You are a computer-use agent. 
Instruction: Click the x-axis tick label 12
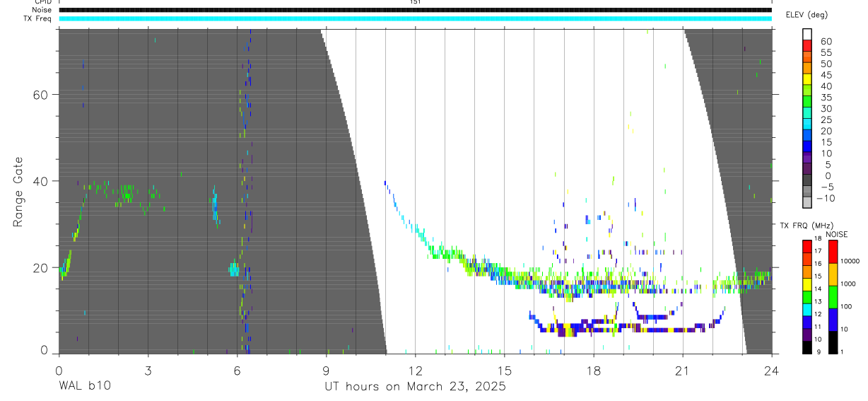416,370
